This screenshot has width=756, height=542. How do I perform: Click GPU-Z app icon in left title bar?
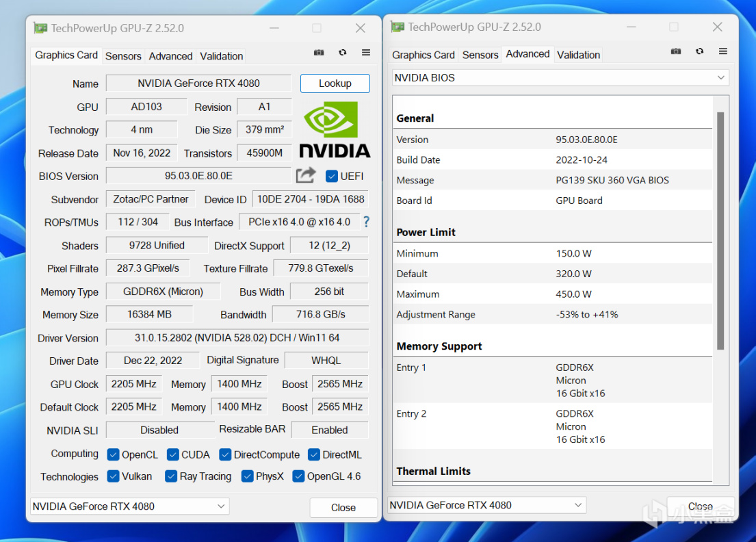pos(40,28)
